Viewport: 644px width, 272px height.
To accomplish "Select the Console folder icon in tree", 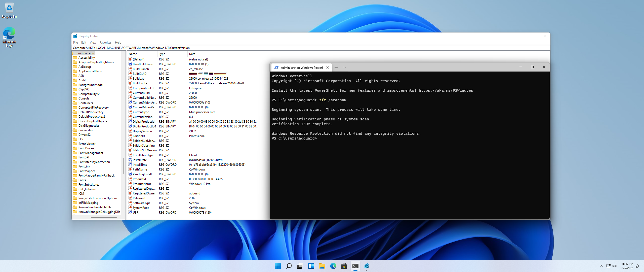I will click(x=75, y=98).
